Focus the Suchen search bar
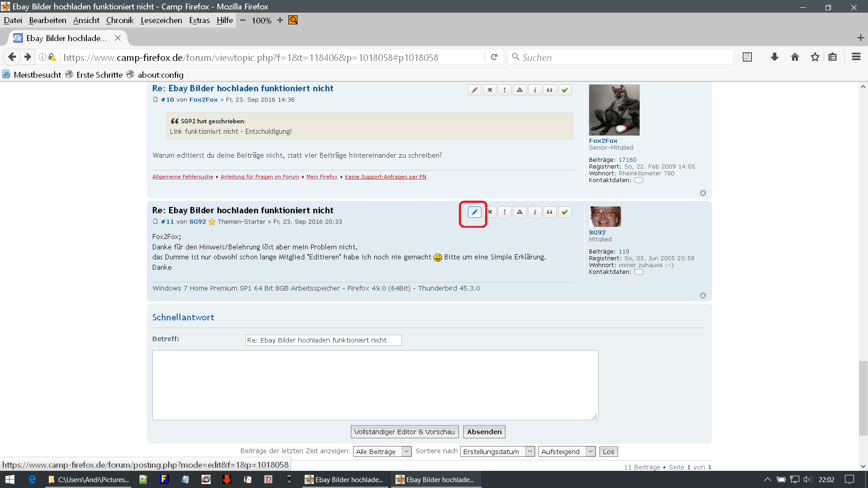Viewport: 868px width, 488px height. pos(620,57)
